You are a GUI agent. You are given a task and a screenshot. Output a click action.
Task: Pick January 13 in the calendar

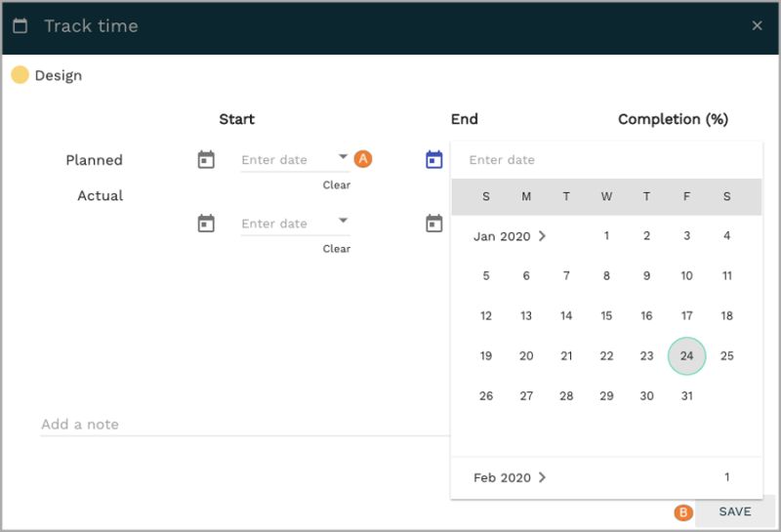[526, 316]
